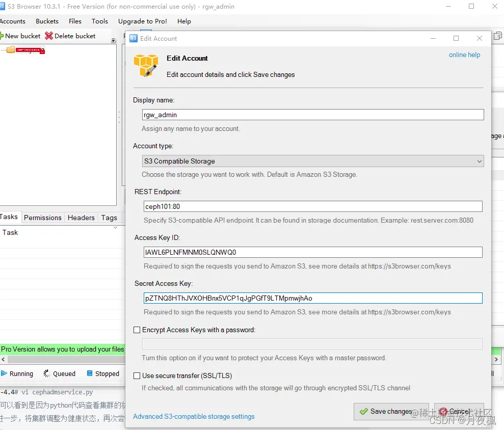This screenshot has height=430, width=504.
Task: Switch to the Tasks tab
Action: (9, 217)
